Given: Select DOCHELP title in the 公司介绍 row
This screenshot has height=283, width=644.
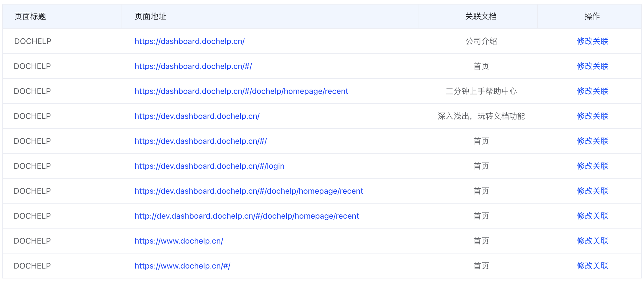Looking at the screenshot, I should (x=33, y=41).
